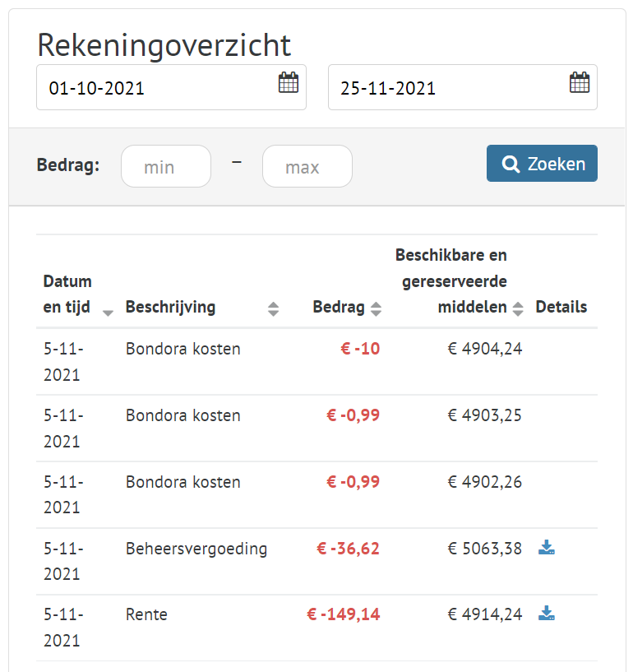633x672 pixels.
Task: Click the Bedrag column header text
Action: click(x=339, y=308)
